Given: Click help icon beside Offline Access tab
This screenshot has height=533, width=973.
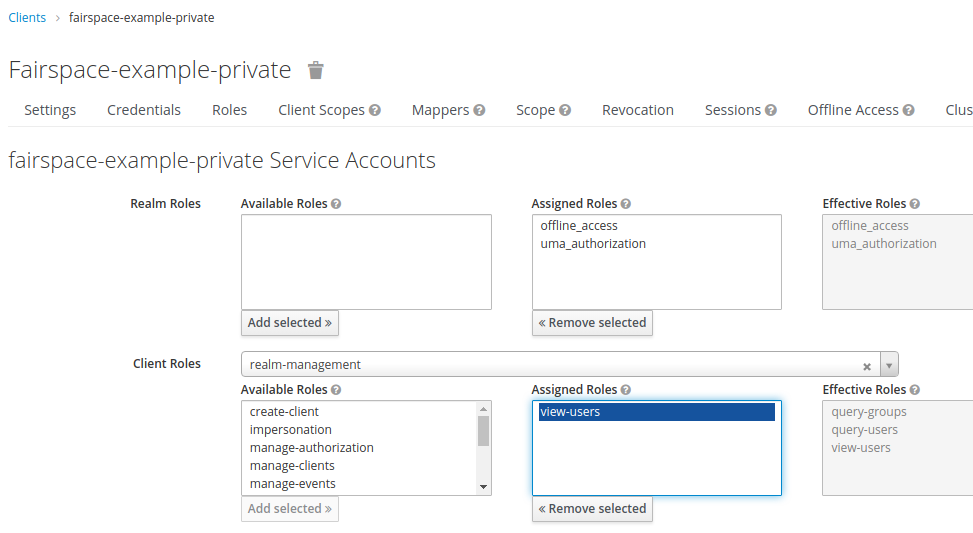Looking at the screenshot, I should click(x=909, y=110).
